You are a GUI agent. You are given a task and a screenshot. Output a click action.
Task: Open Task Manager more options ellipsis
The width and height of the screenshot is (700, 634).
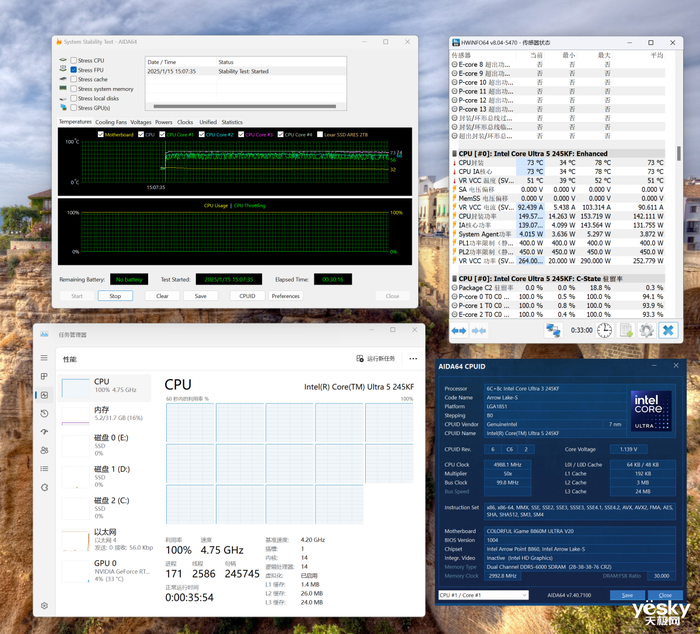pos(413,359)
